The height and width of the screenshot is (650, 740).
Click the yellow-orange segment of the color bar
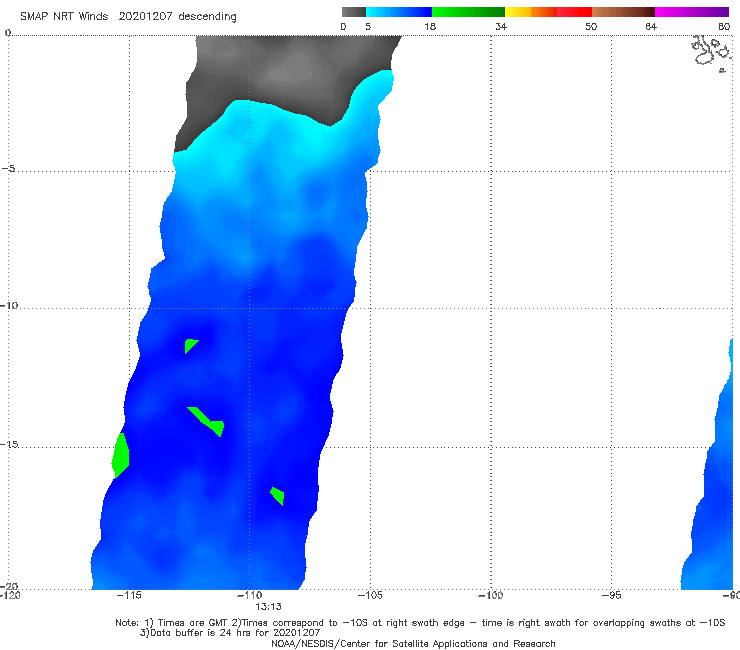[x=531, y=12]
